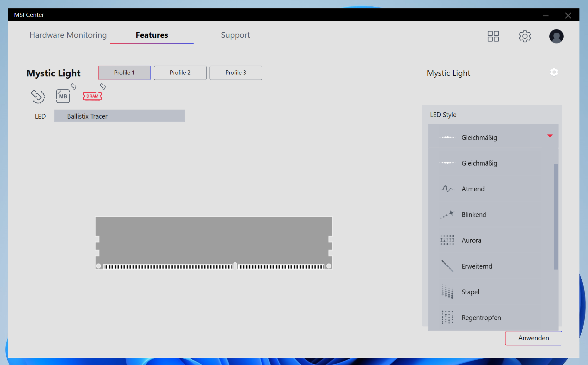This screenshot has height=365, width=588.
Task: Switch to Features tab
Action: (152, 35)
